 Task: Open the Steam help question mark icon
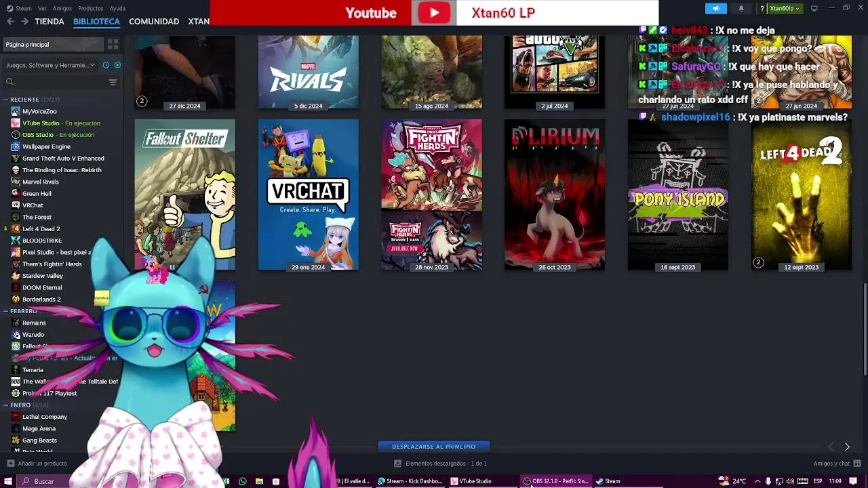pos(762,8)
